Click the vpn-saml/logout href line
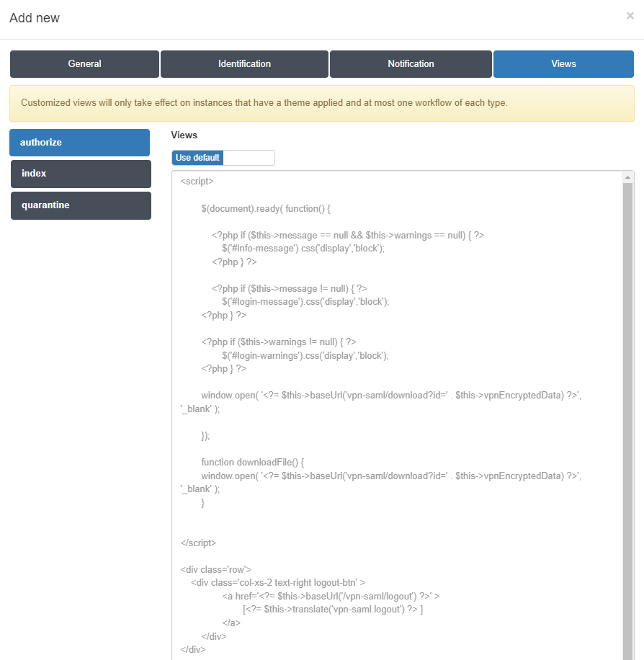The width and height of the screenshot is (644, 660). click(331, 597)
